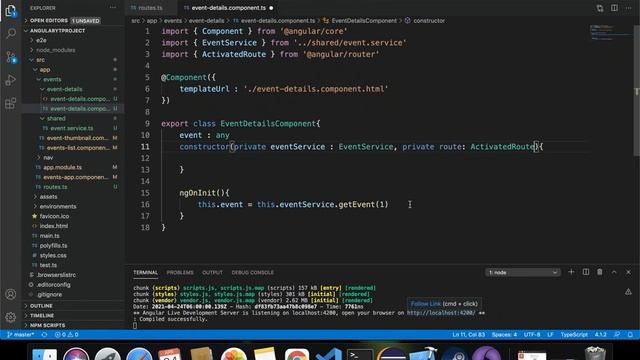Screen dimensions: 640x360
Task: Launch Chrome from the dock
Action: pos(297,354)
